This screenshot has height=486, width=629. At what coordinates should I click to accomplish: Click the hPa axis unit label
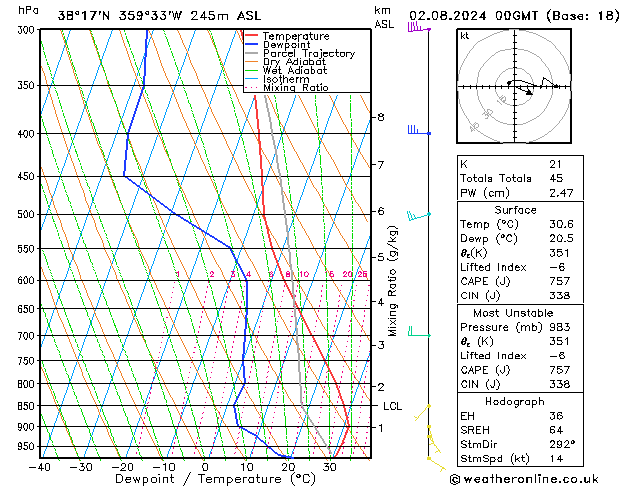pyautogui.click(x=28, y=10)
